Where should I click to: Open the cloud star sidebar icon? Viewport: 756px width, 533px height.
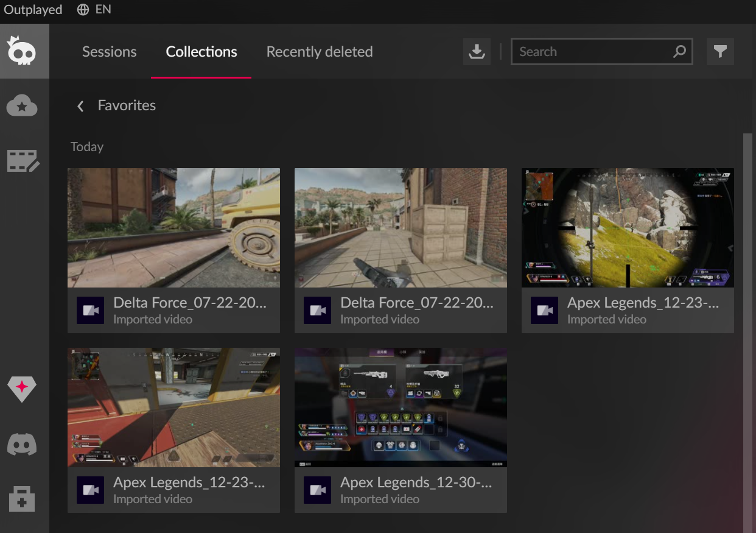(22, 106)
